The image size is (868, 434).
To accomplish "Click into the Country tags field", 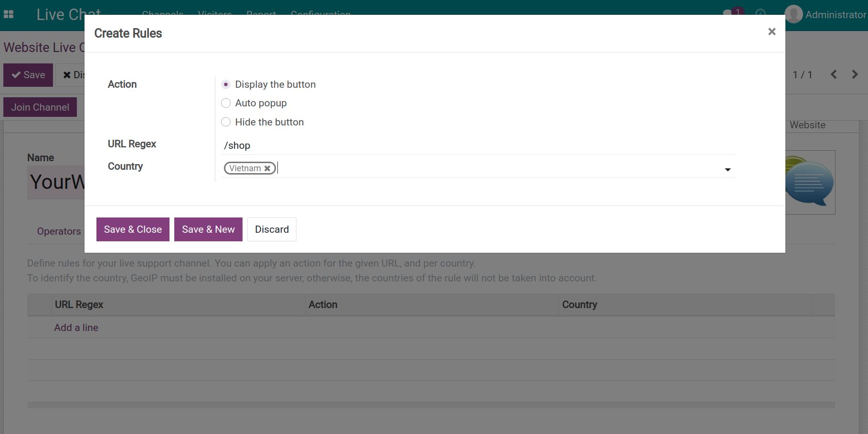I will coord(477,168).
